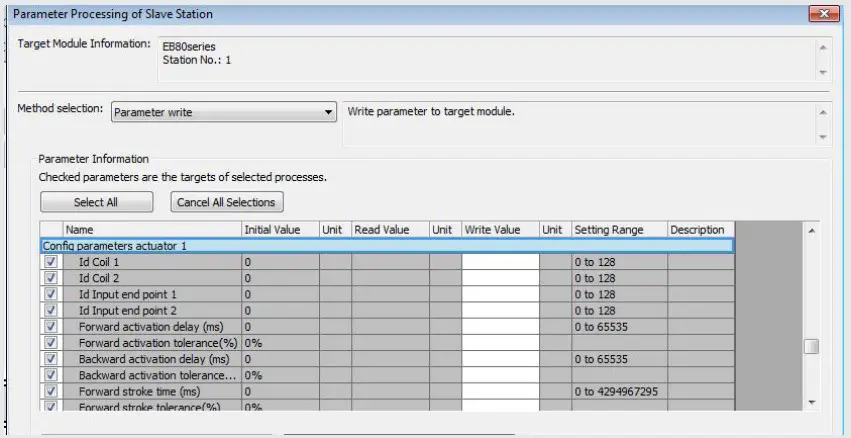This screenshot has width=851, height=438.
Task: Close the Parameter Processing dialog
Action: [x=824, y=14]
